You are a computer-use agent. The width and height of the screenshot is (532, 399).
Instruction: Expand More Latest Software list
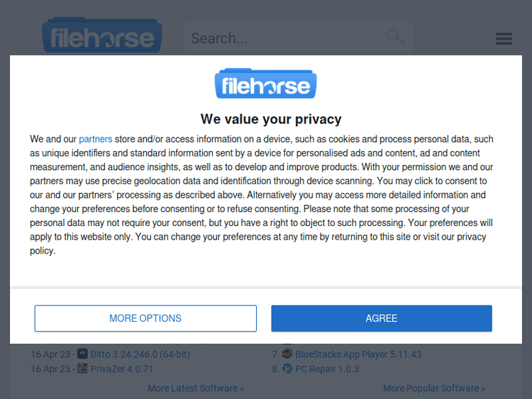point(195,388)
